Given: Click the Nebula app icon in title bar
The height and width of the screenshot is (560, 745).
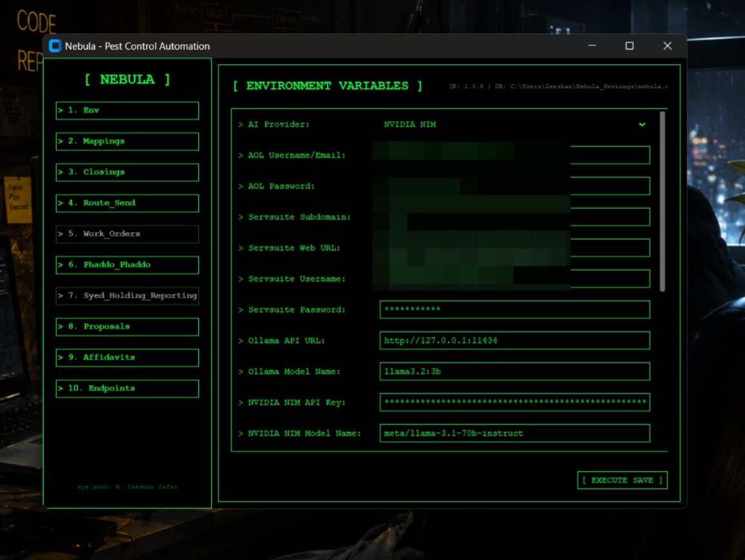Looking at the screenshot, I should coord(55,46).
